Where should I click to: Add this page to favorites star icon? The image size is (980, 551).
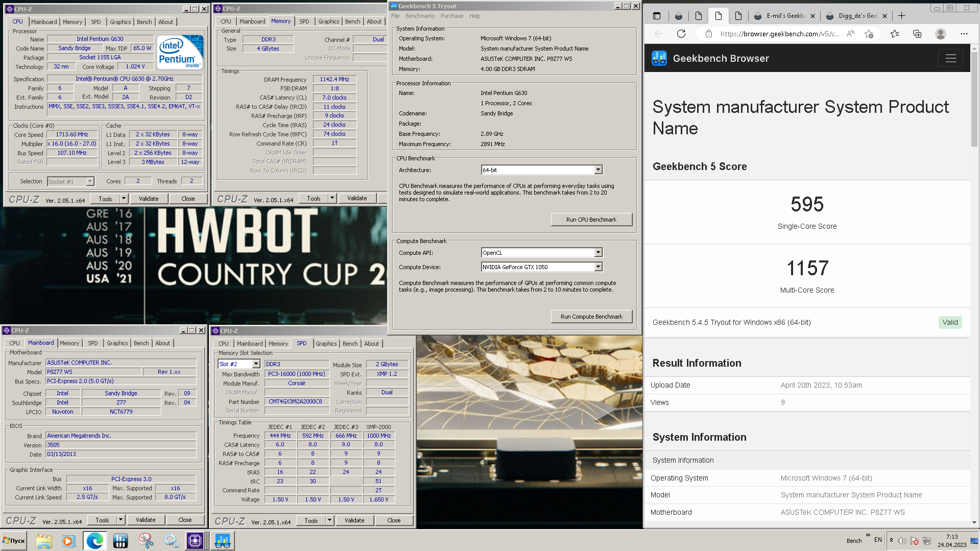[869, 34]
